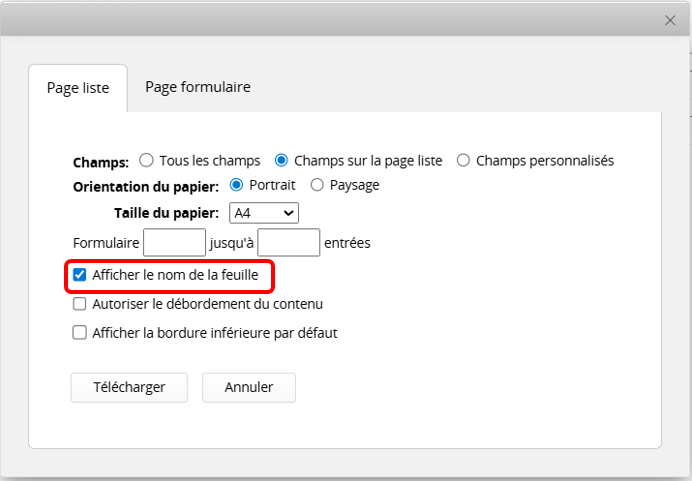Set orientation to Portrait
Image resolution: width=692 pixels, height=481 pixels.
tap(237, 185)
